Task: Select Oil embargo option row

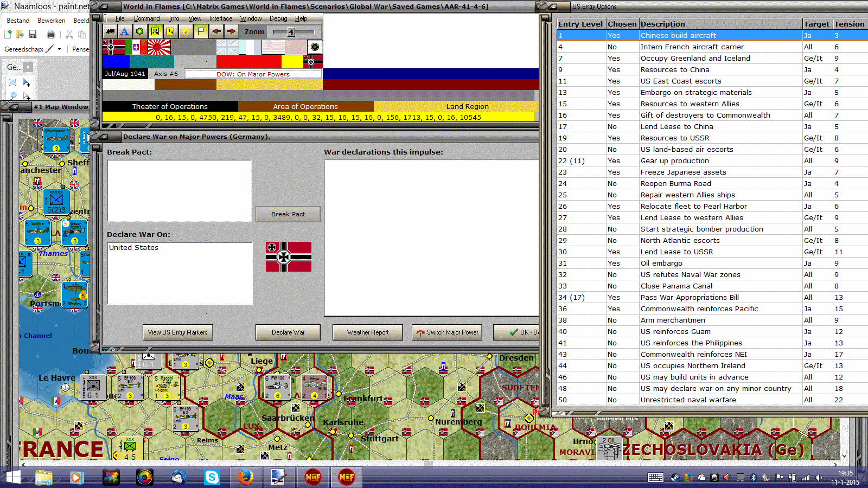Action: pos(712,264)
